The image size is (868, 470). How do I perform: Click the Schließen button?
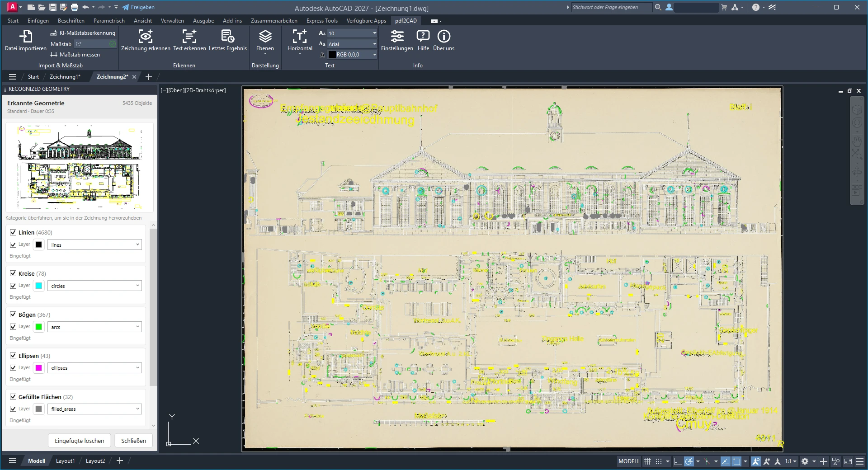click(133, 441)
